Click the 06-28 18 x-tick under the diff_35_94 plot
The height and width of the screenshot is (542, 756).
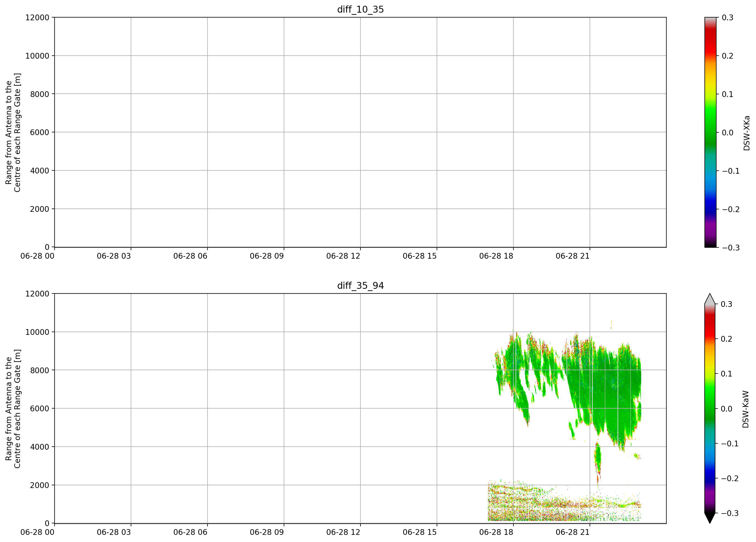[496, 532]
